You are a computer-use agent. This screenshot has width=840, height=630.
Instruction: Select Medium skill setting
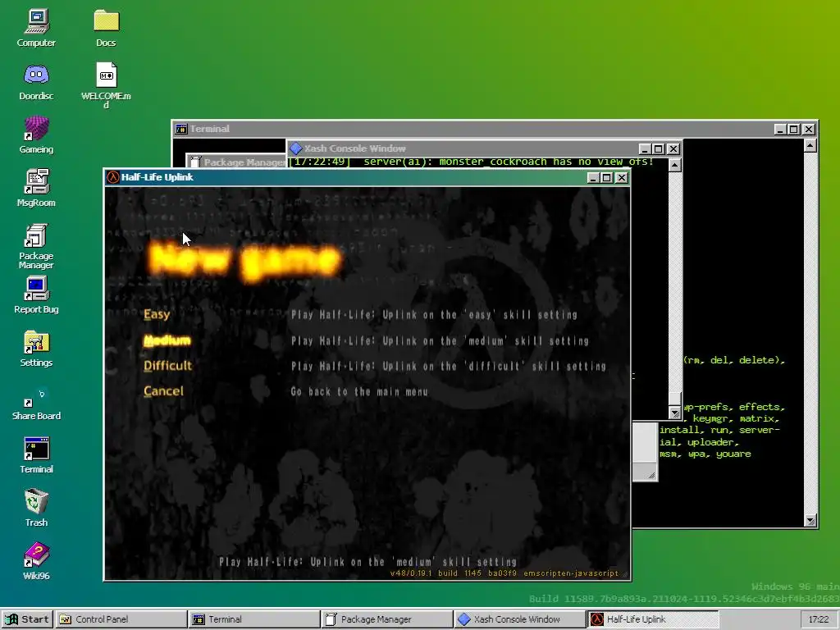167,340
